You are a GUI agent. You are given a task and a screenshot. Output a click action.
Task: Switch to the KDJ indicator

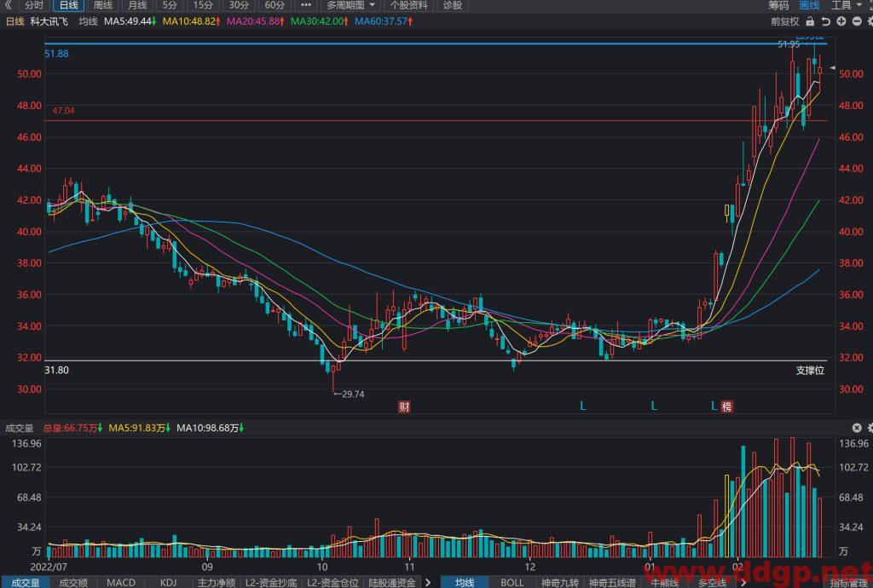[168, 582]
